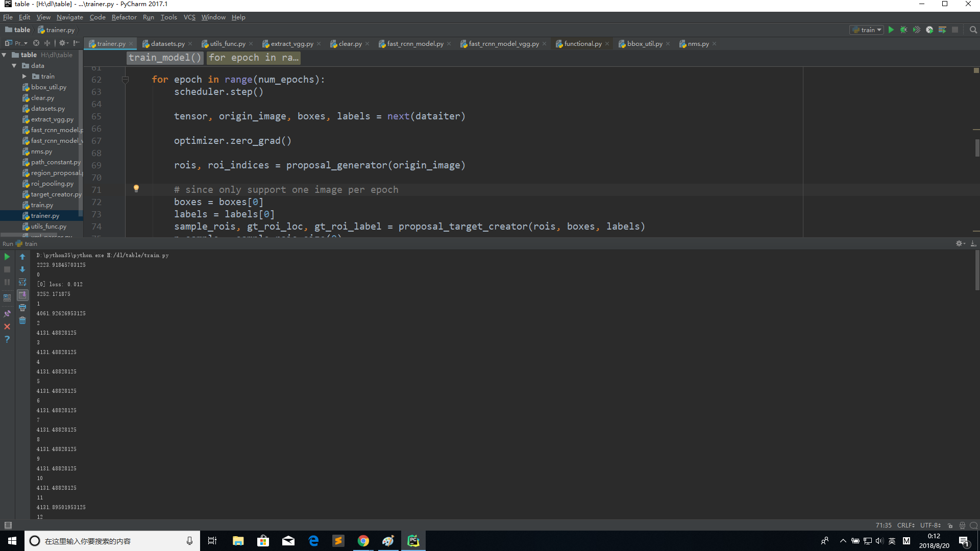Click the Print output icon
Viewport: 980px width, 551px height.
coord(22,308)
